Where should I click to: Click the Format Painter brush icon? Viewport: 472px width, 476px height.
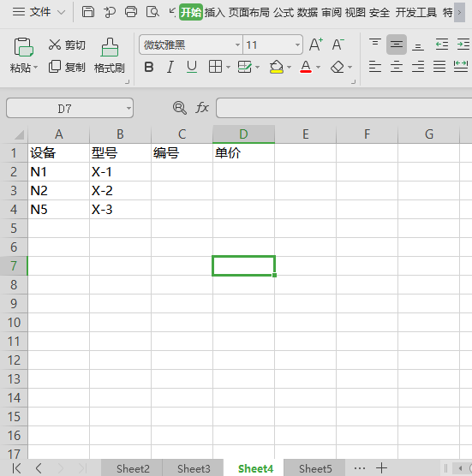click(110, 47)
